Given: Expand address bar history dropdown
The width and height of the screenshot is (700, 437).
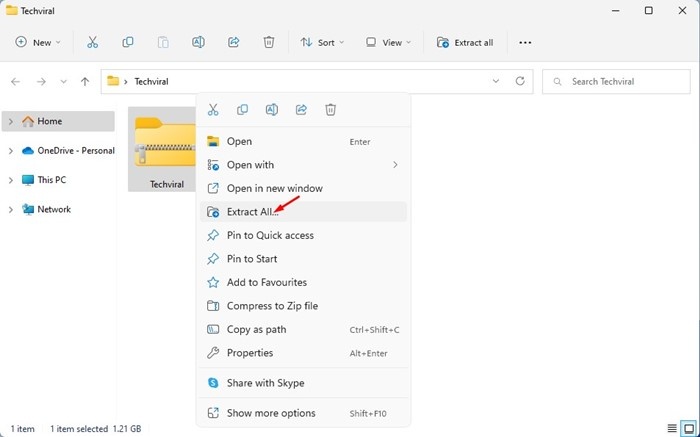Looking at the screenshot, I should (x=496, y=81).
